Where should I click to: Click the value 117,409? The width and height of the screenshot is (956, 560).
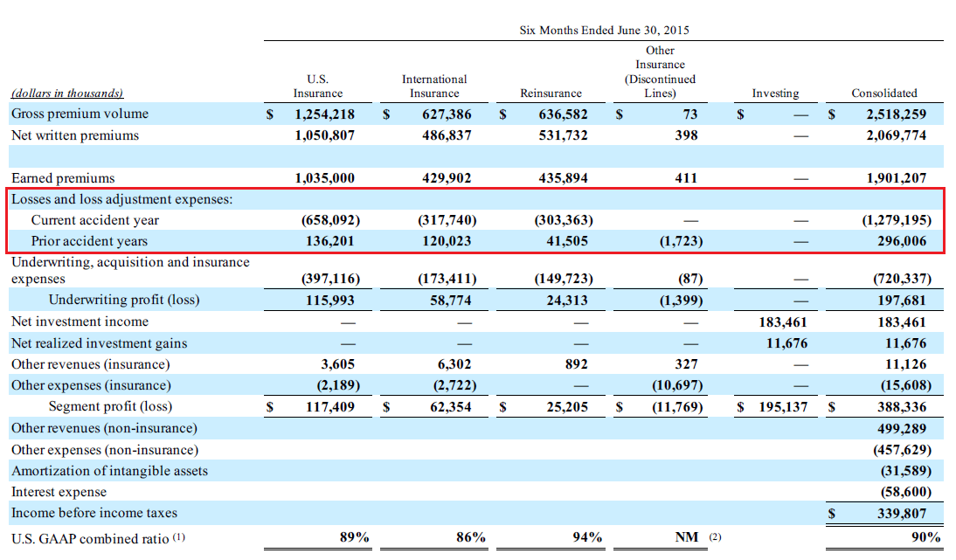pos(329,407)
